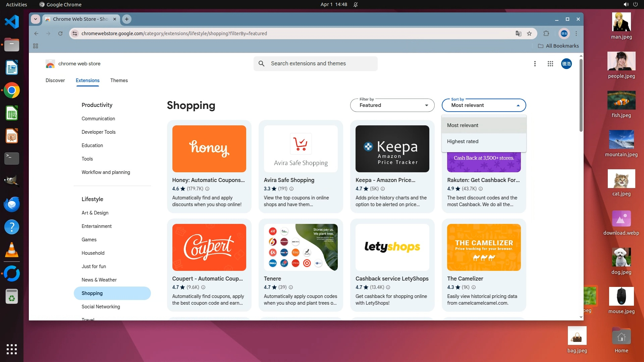Go to the Discover tab
This screenshot has height=362, width=644.
tap(55, 80)
